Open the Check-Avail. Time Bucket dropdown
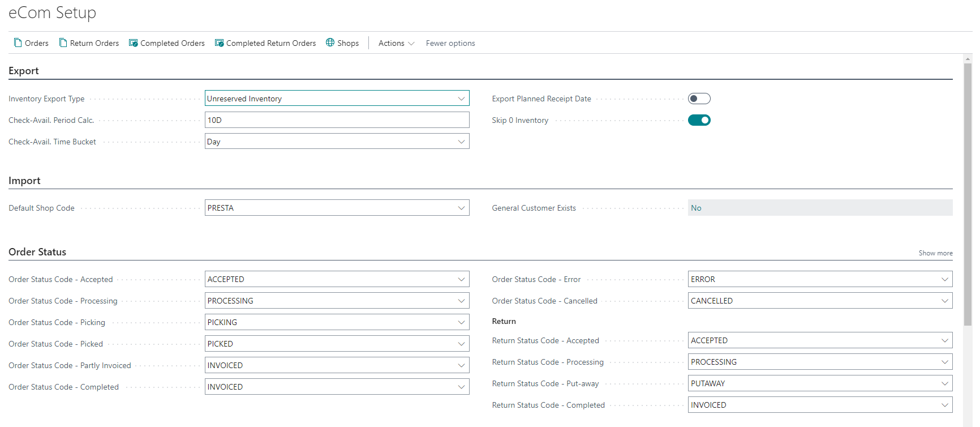The height and width of the screenshot is (427, 980). (x=462, y=142)
